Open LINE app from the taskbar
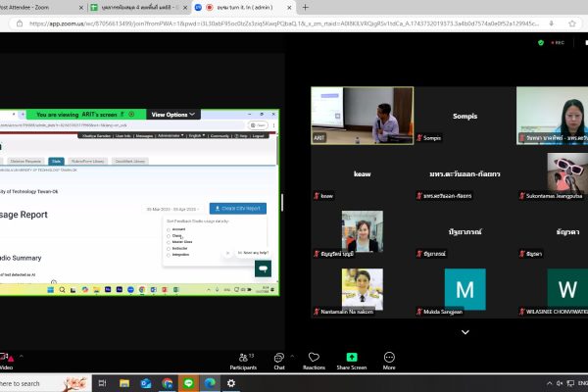This screenshot has width=588, height=392. point(188,383)
